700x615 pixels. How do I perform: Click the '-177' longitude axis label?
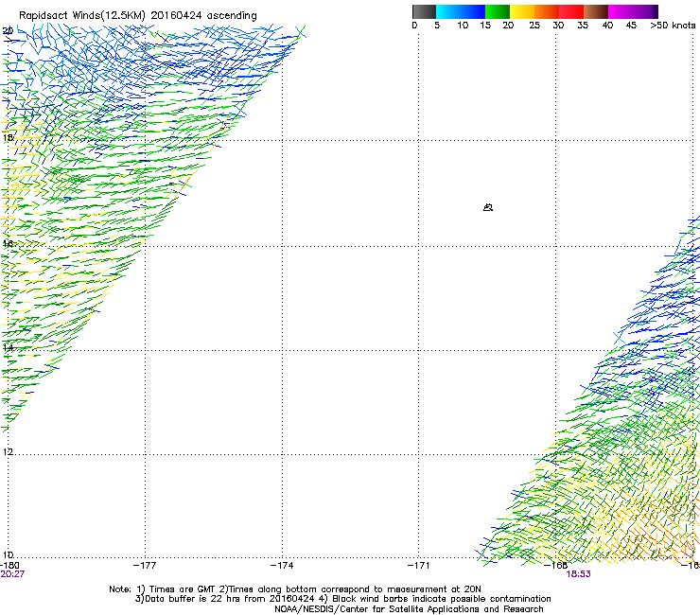[x=145, y=566]
